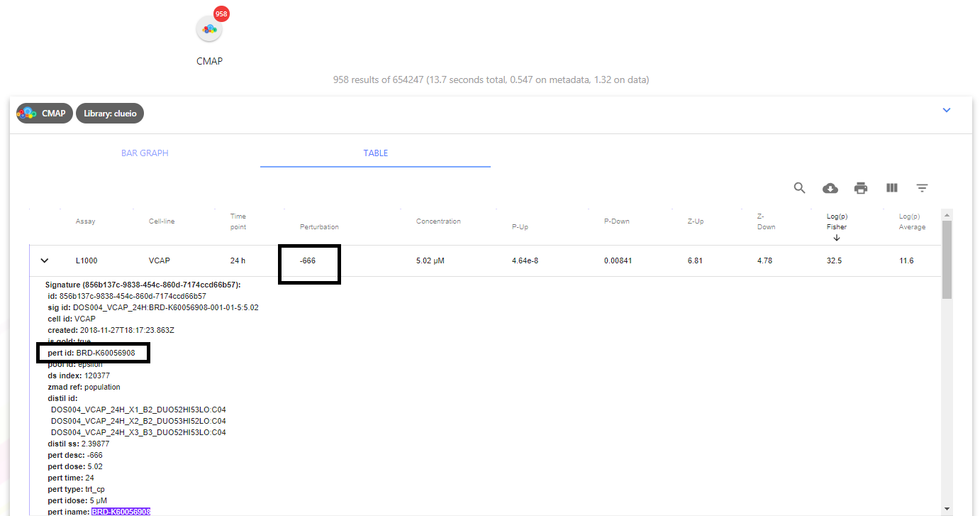Click the column visibility icon
The height and width of the screenshot is (516, 980).
click(x=891, y=187)
